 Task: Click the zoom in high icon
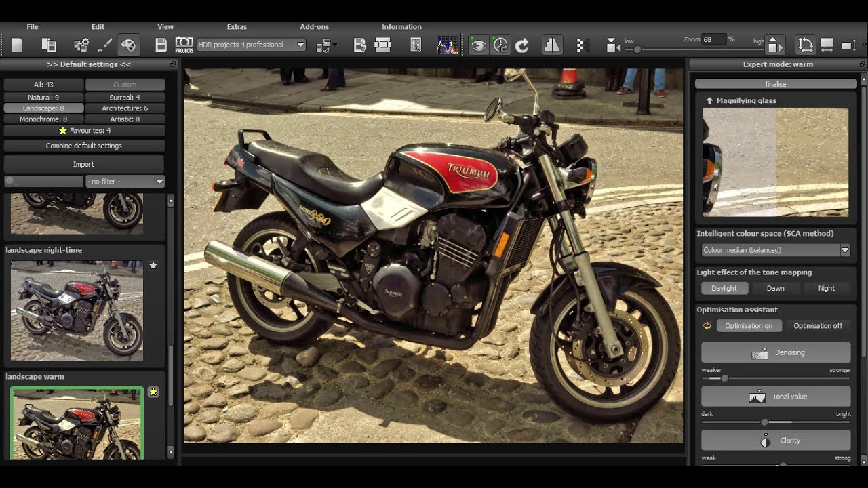pyautogui.click(x=775, y=45)
